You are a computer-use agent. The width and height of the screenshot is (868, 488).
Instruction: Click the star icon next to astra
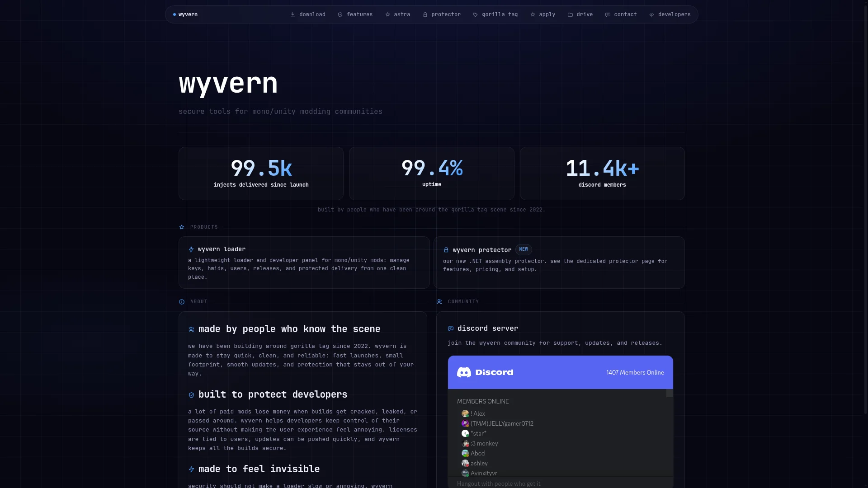pos(387,14)
